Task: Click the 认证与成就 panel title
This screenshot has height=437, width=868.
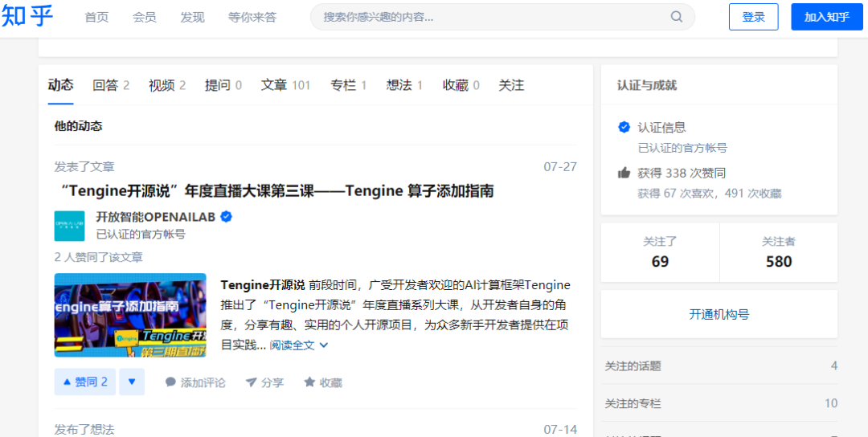Action: [646, 85]
